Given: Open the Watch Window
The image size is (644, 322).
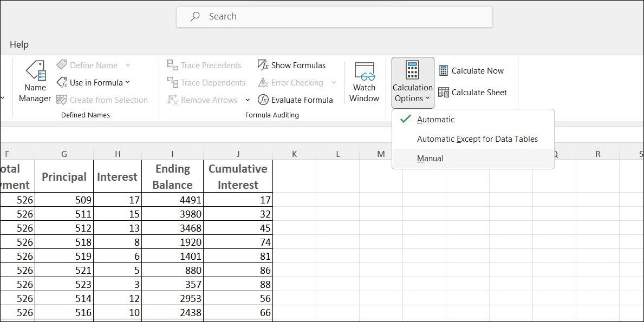Looking at the screenshot, I should tap(364, 82).
